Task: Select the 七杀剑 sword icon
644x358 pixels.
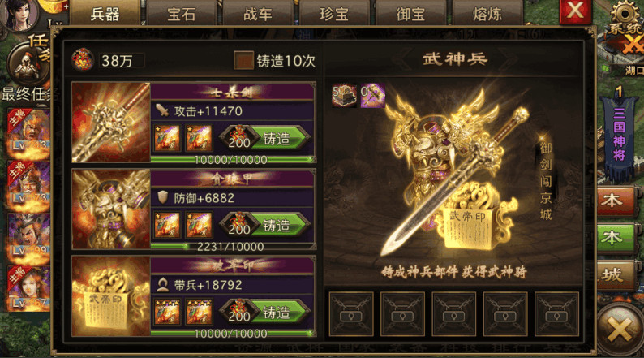Action: pyautogui.click(x=111, y=123)
